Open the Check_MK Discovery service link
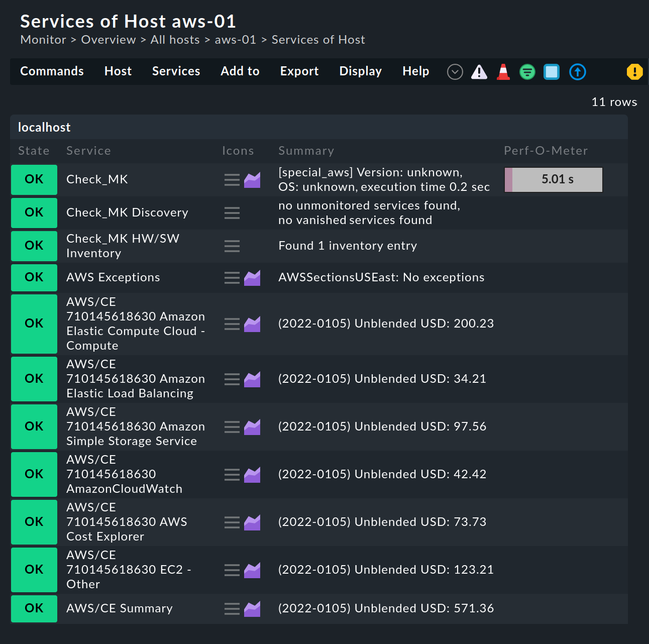The height and width of the screenshot is (644, 649). click(x=127, y=212)
